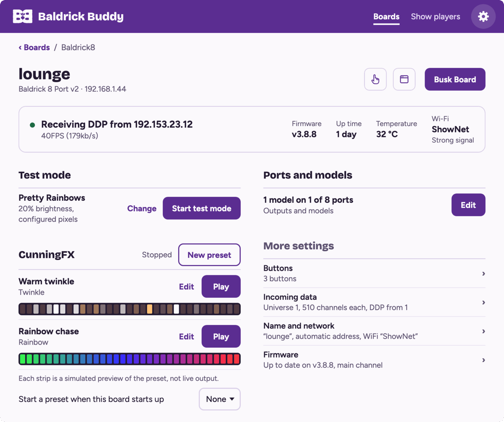Click the Receiving DDP from 192.153.23.12 text
Viewport: 504px width, 422px height.
[117, 124]
